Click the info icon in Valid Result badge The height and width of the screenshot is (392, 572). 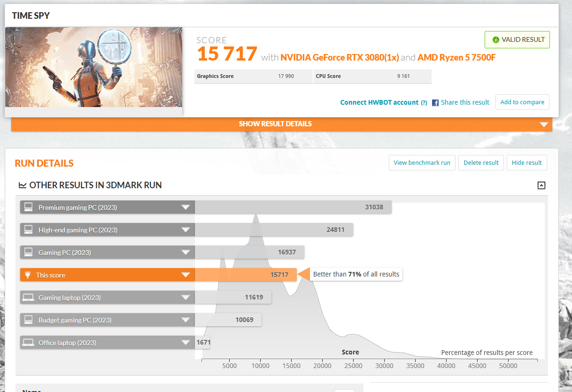click(x=495, y=40)
